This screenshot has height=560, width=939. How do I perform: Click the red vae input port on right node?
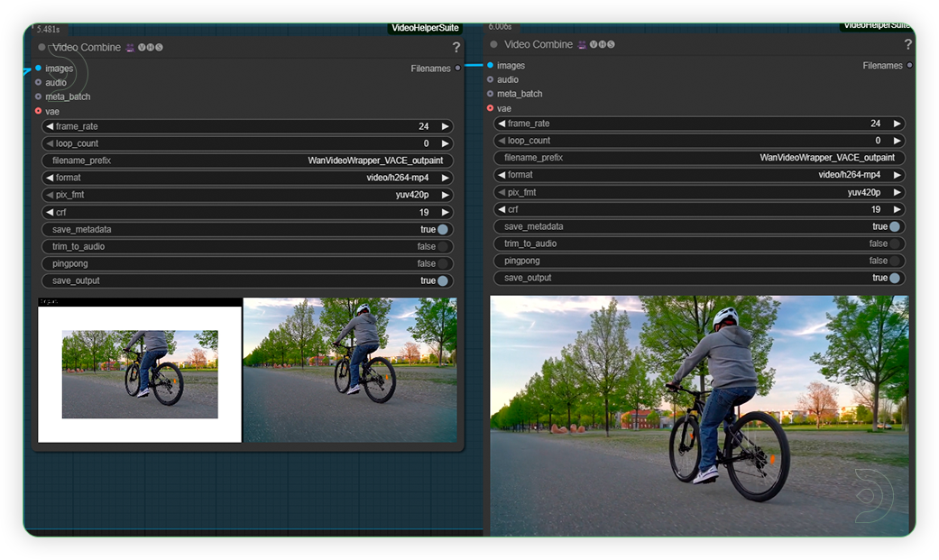coord(490,108)
